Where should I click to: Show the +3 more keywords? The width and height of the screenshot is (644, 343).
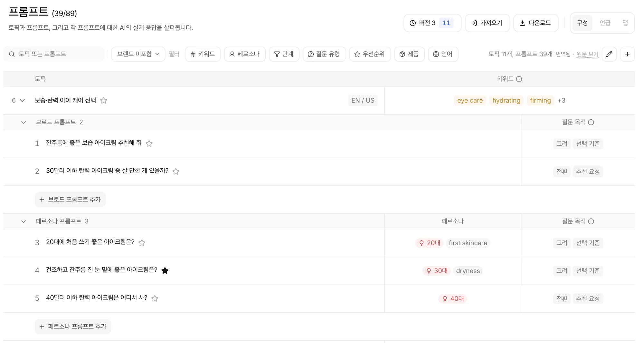561,101
